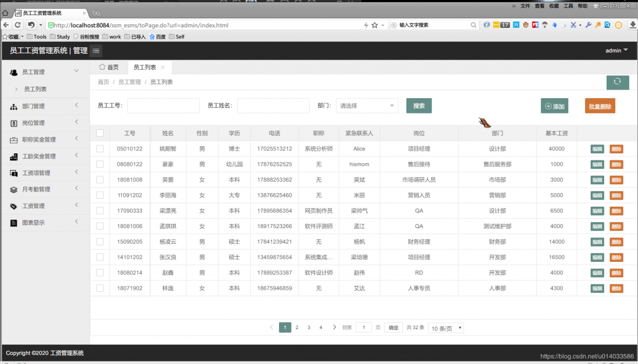Check the row checkbox for 梁漂亮
Image resolution: width=638 pixels, height=364 pixels.
tap(100, 211)
